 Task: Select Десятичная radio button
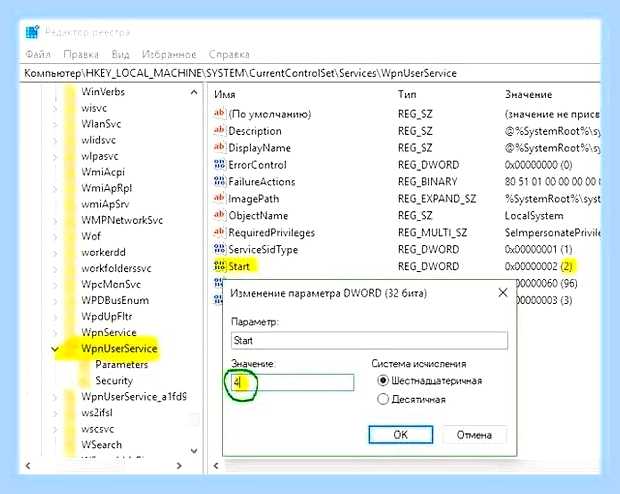coord(383,399)
